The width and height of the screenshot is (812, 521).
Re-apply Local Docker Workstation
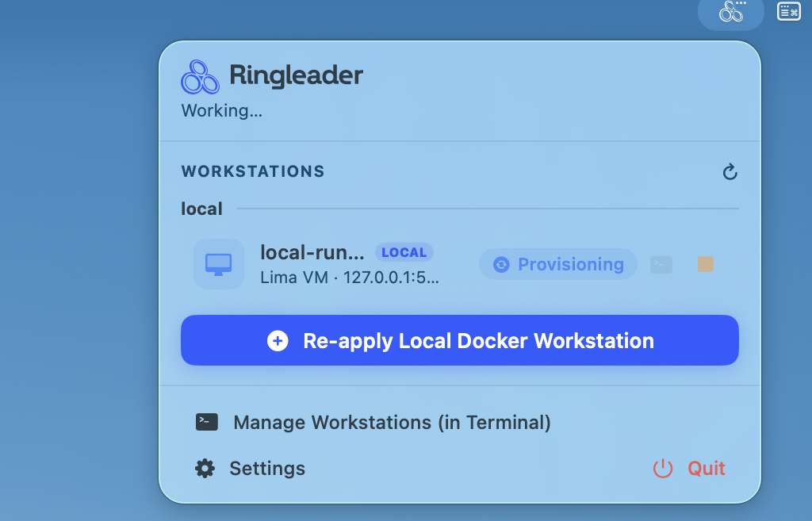pyautogui.click(x=459, y=340)
